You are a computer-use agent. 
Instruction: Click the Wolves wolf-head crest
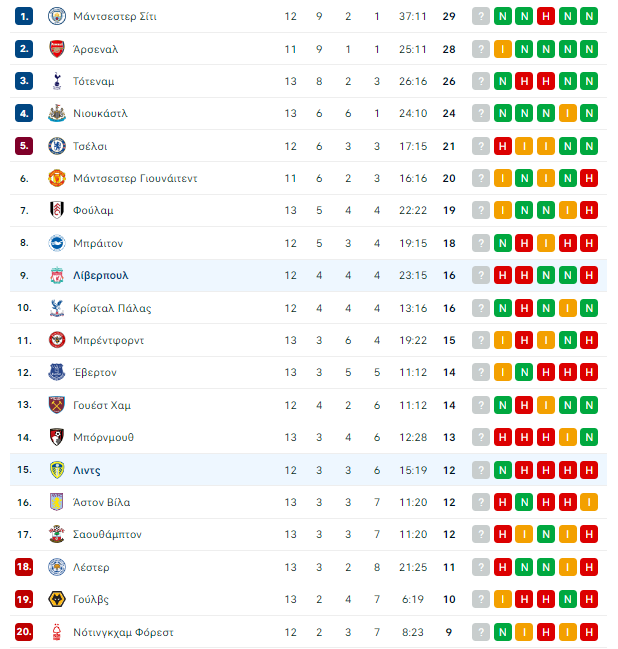57,599
